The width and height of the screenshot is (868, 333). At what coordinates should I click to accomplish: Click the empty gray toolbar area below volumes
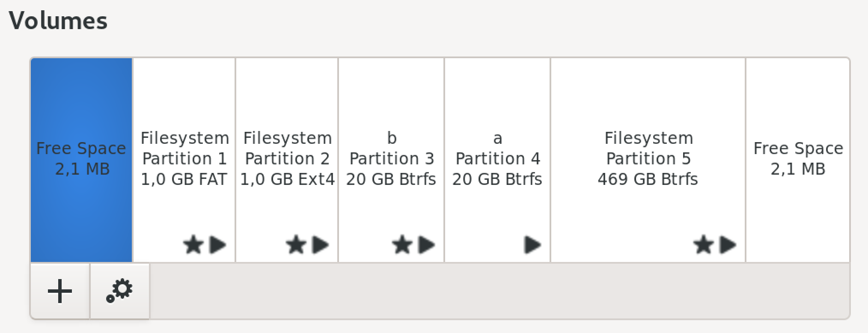pyautogui.click(x=496, y=291)
